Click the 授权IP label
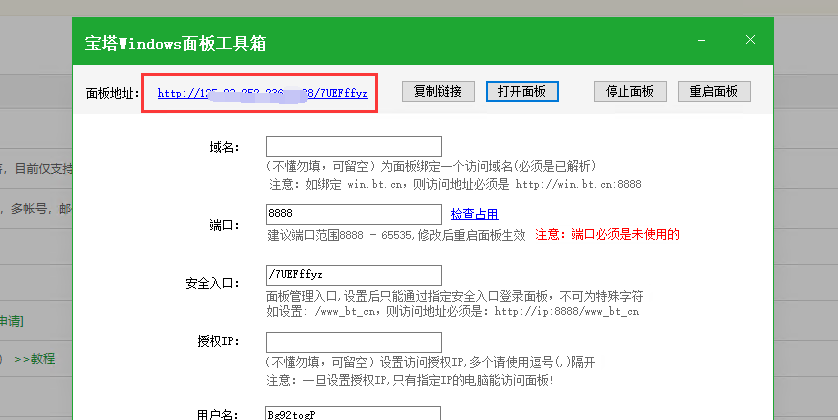The image size is (838, 420). click(218, 341)
